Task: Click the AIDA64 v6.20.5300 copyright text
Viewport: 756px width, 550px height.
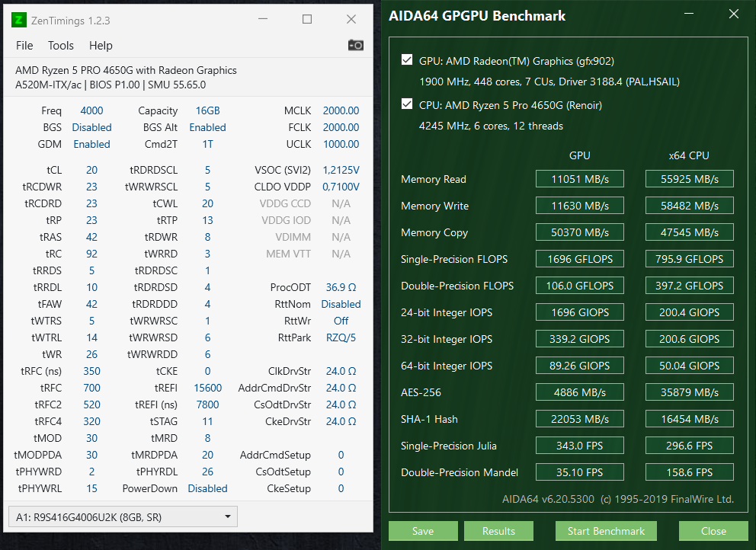Action: click(x=618, y=499)
